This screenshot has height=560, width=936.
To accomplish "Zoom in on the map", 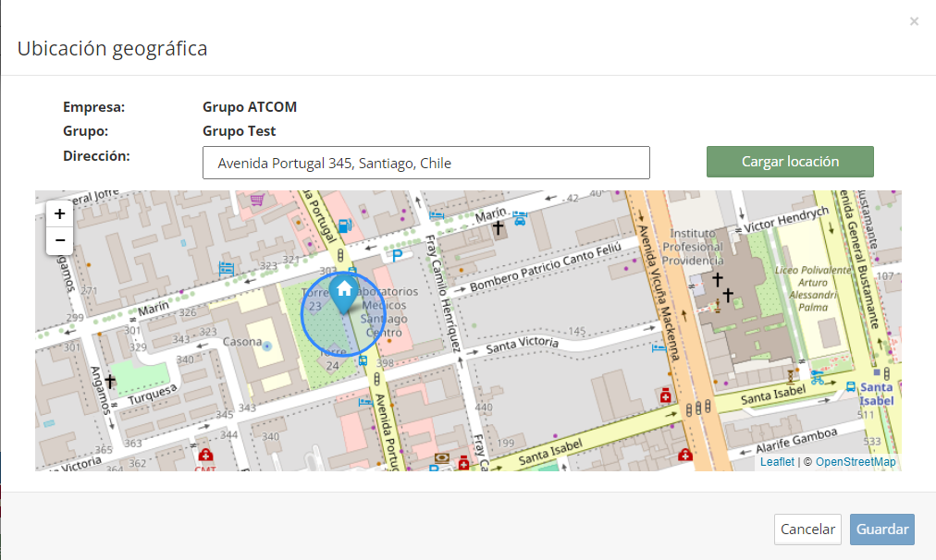I will 59,213.
